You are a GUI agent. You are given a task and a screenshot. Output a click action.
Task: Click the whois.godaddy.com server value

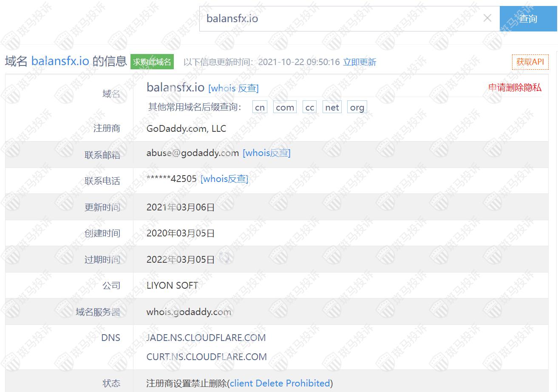point(189,312)
